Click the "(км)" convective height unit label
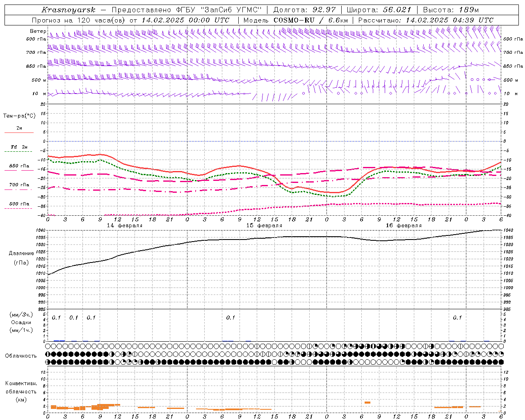The width and height of the screenshot is (525, 420). 21,400
